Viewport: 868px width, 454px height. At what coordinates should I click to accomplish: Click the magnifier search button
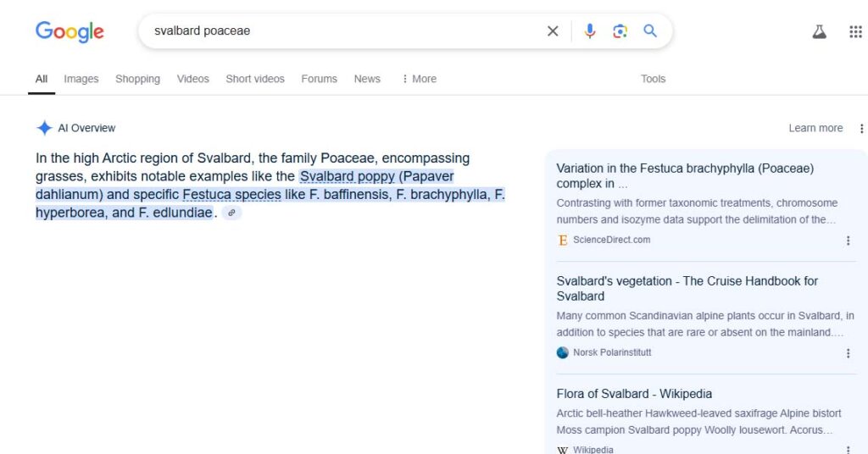650,31
